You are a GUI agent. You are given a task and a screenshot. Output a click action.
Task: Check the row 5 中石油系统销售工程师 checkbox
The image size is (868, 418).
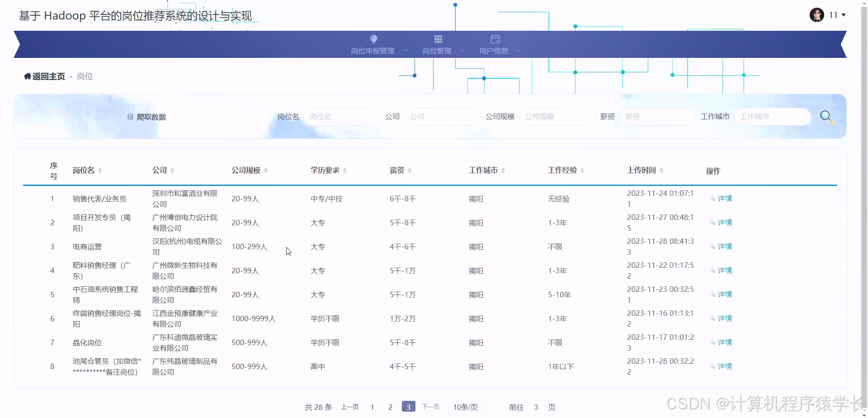click(31, 295)
